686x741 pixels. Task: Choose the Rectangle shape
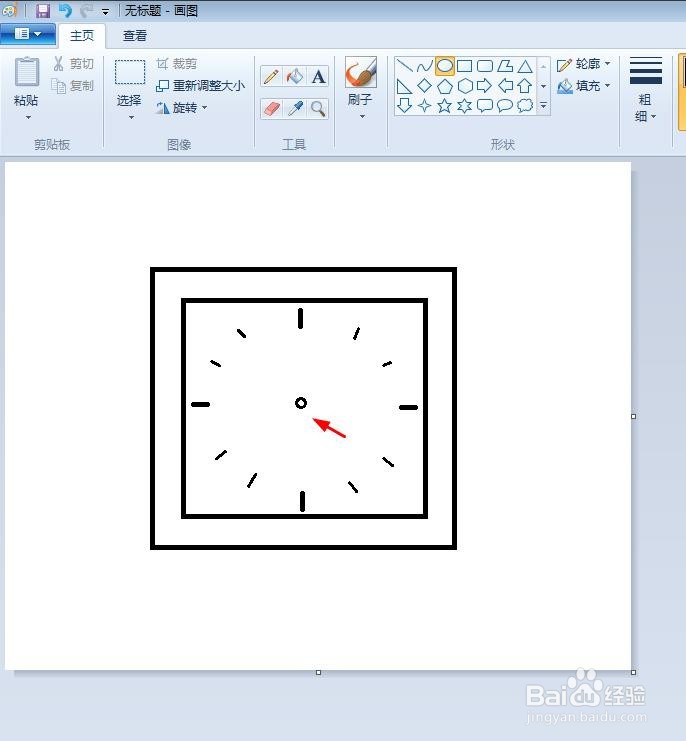(464, 66)
